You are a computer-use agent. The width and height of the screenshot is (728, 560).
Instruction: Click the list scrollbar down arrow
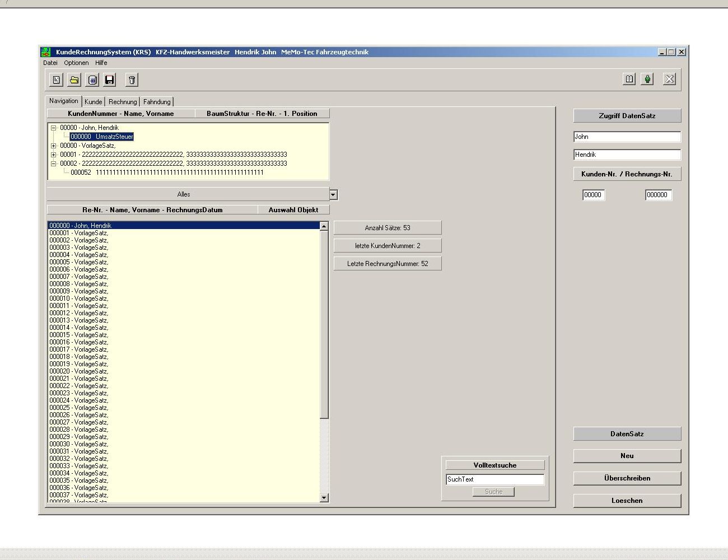324,498
